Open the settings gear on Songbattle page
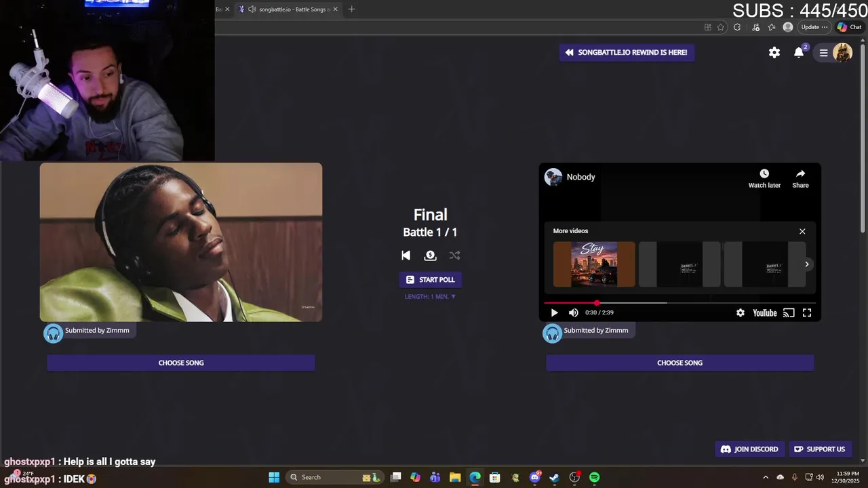The height and width of the screenshot is (488, 868). coord(774,52)
